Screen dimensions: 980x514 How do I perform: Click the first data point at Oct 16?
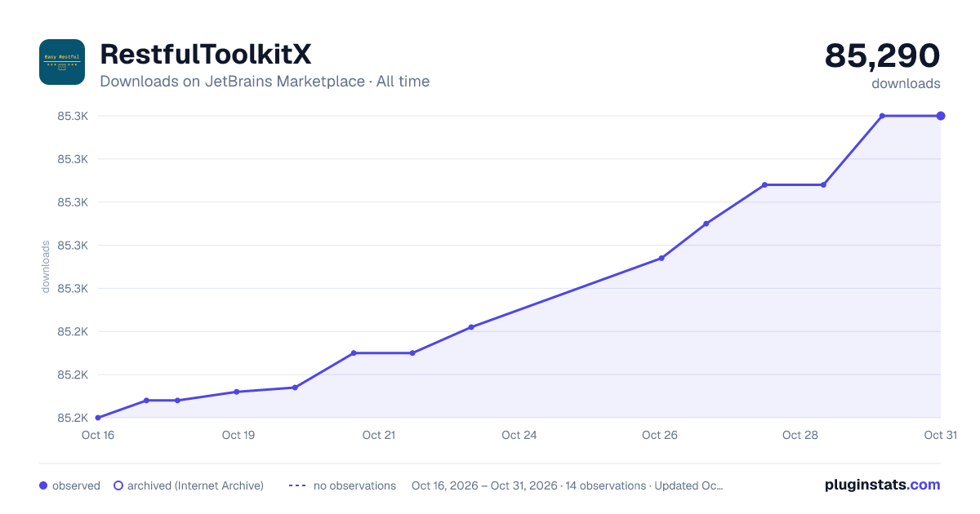coord(98,418)
